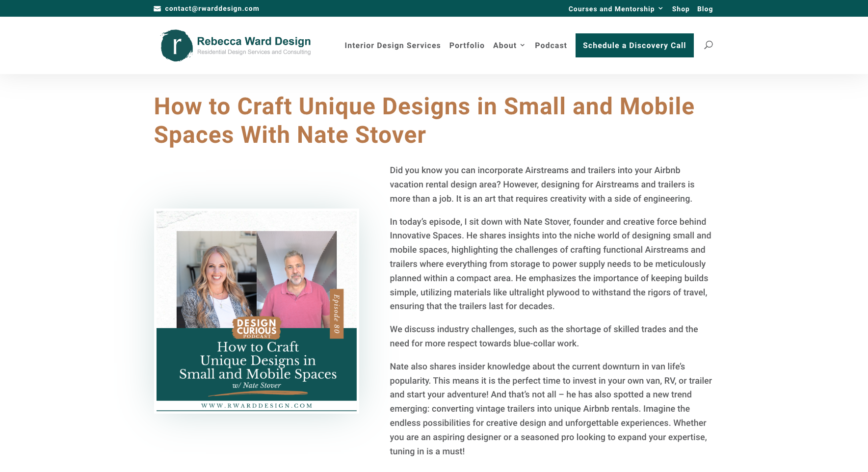The image size is (868, 472).
Task: Open Interior Design Services page
Action: click(x=393, y=45)
